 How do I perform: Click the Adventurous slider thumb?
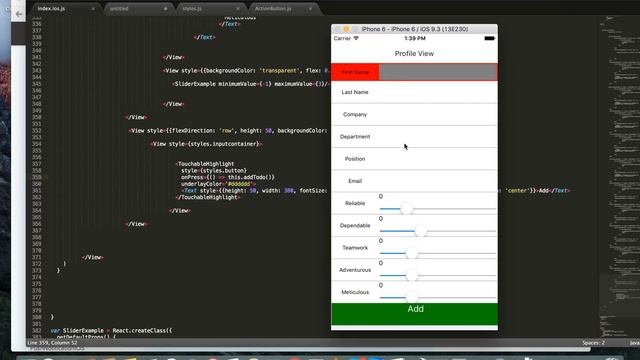coord(411,275)
